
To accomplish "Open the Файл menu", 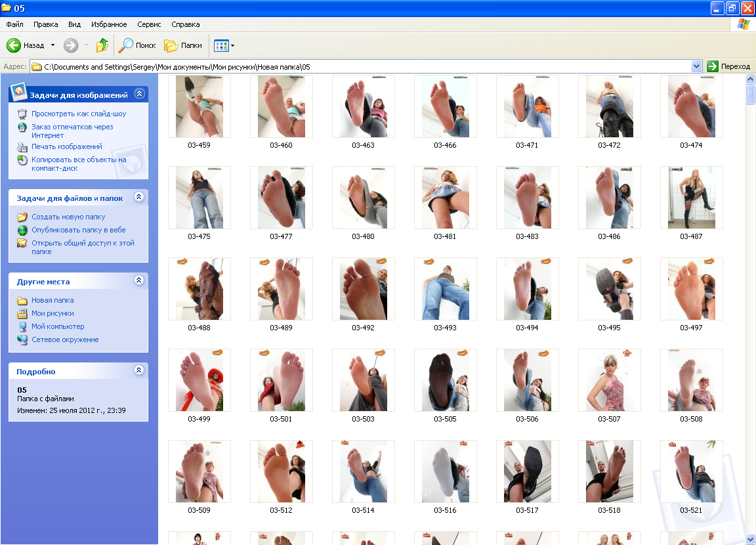I will (15, 24).
